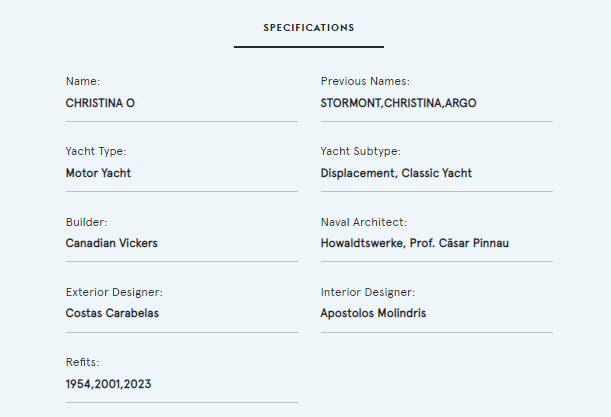Click the "Name:" field label
This screenshot has height=417, width=611.
(x=83, y=81)
